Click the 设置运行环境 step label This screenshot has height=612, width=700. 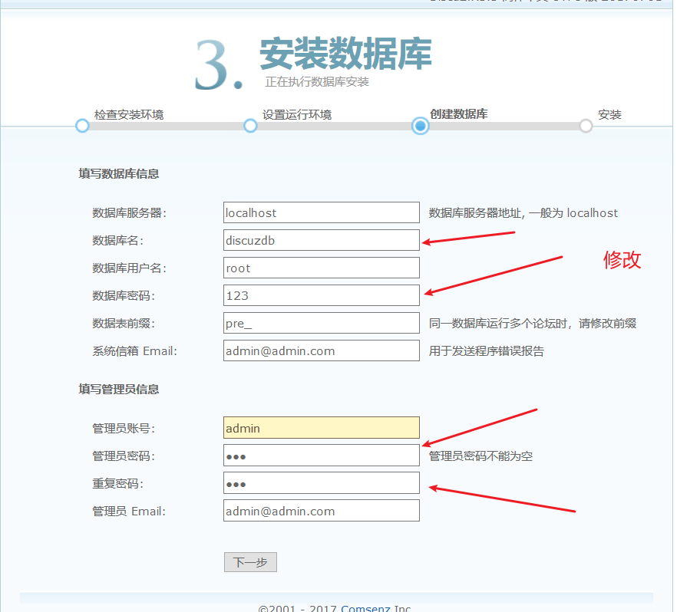pyautogui.click(x=297, y=114)
